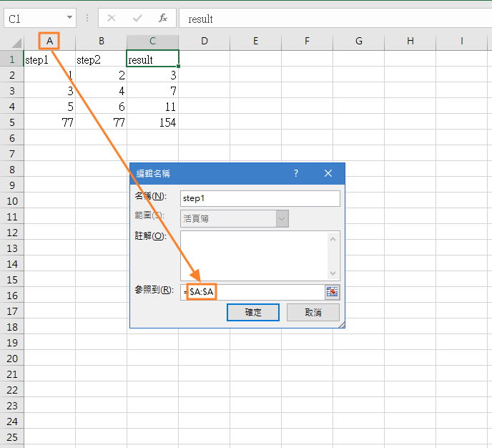Click the Insert Function fx icon
This screenshot has height=448, width=492.
[x=163, y=18]
